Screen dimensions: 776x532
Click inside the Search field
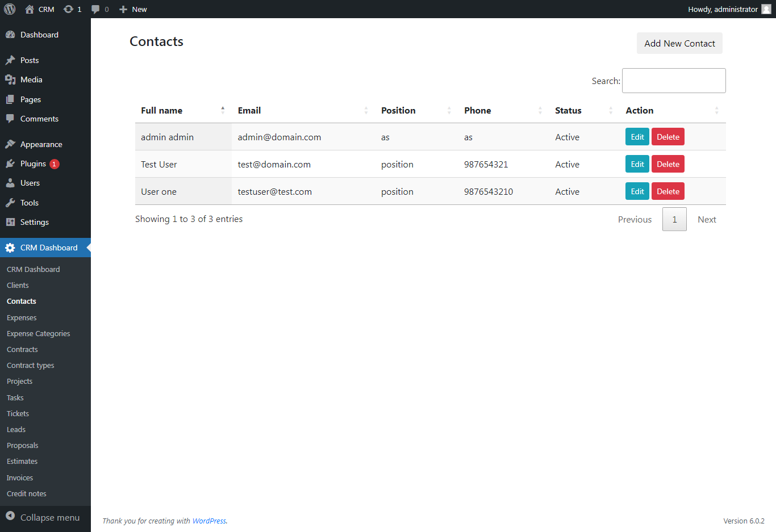(x=673, y=81)
